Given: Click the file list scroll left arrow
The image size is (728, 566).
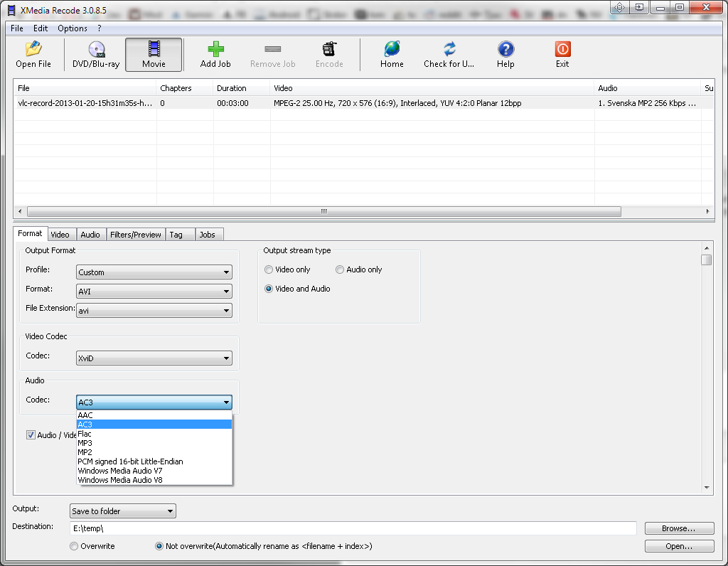Looking at the screenshot, I should (20, 211).
